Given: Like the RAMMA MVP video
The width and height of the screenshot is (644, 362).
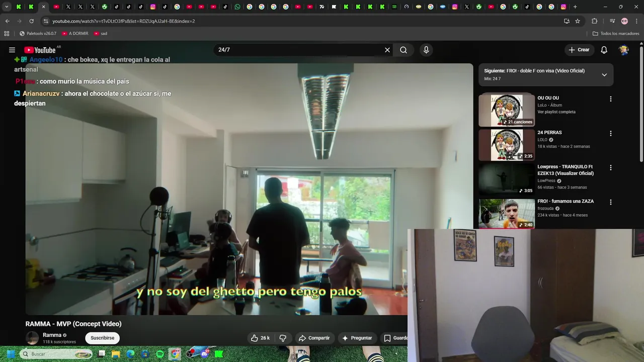Looking at the screenshot, I should [261, 338].
